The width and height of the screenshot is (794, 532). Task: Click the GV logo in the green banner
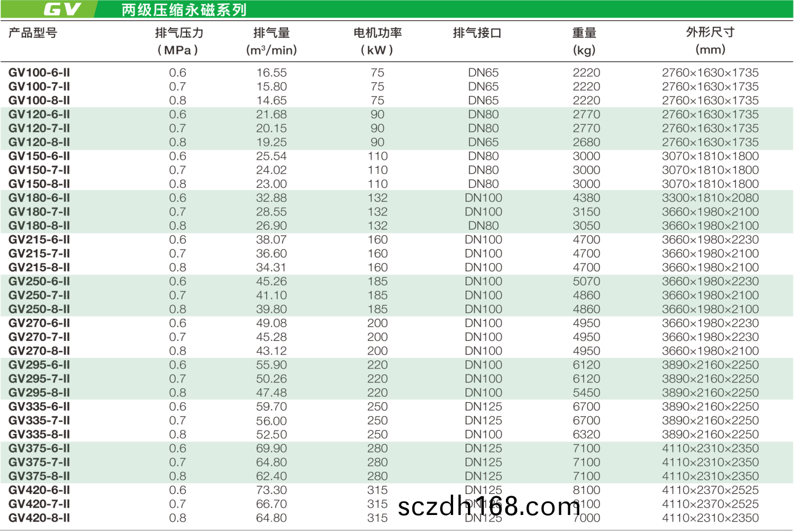[x=62, y=10]
